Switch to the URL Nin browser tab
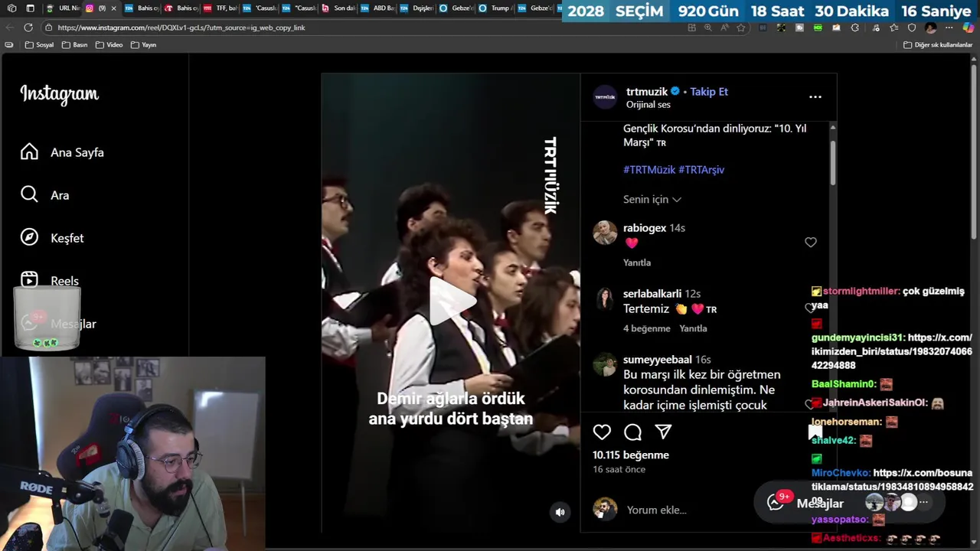Image resolution: width=980 pixels, height=551 pixels. [63, 8]
